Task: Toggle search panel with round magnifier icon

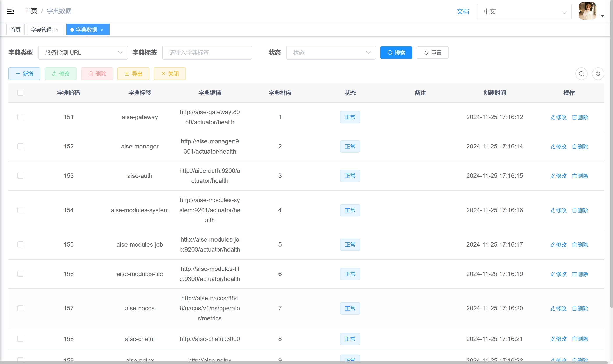Action: tap(581, 74)
